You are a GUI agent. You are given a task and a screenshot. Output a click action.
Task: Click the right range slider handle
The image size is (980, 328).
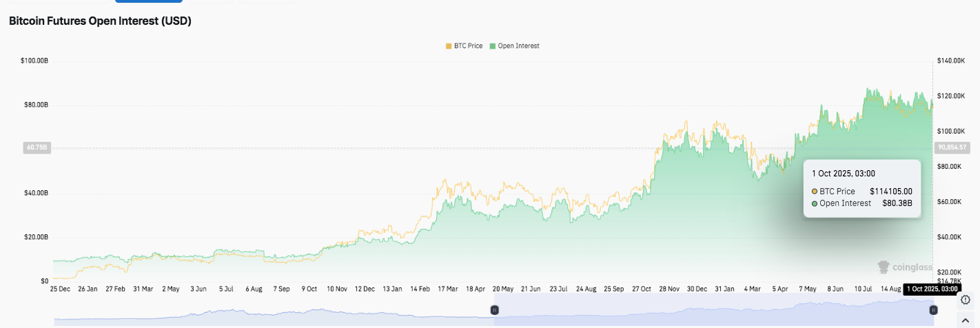[933, 310]
